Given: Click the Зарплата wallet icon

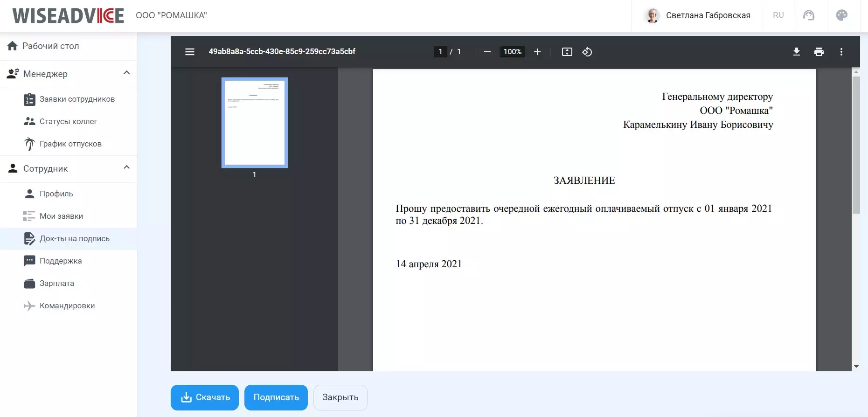Looking at the screenshot, I should pyautogui.click(x=29, y=283).
